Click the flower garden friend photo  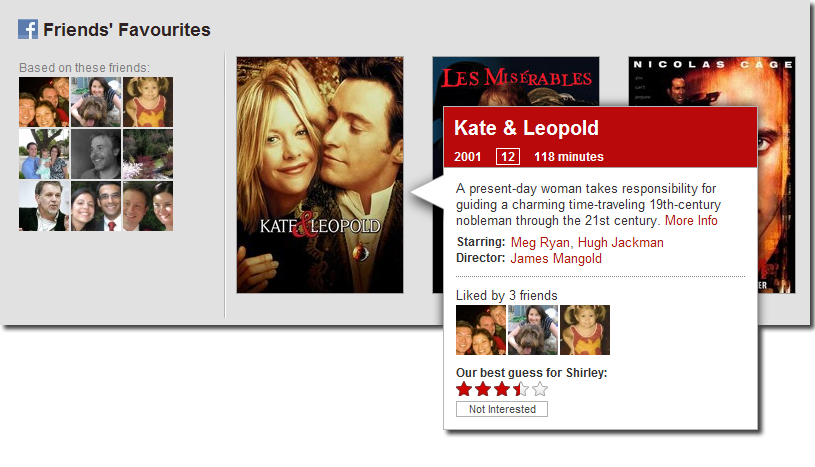148,154
